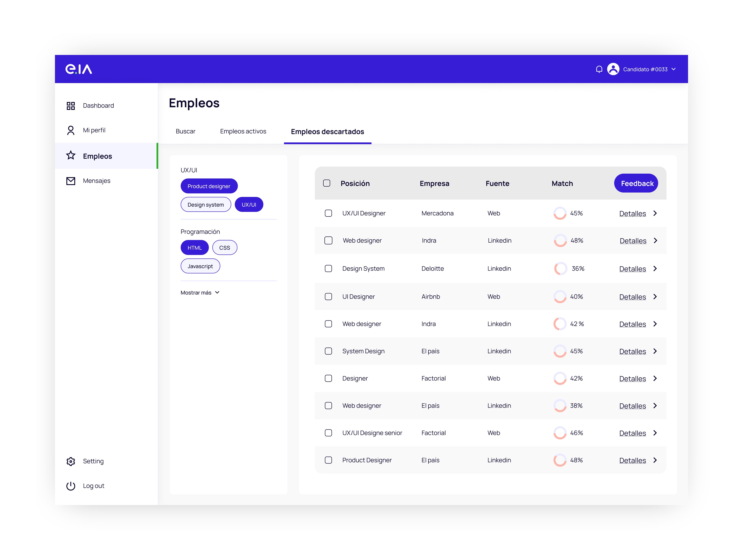
Task: Click the Setting gear icon
Action: coord(71,461)
